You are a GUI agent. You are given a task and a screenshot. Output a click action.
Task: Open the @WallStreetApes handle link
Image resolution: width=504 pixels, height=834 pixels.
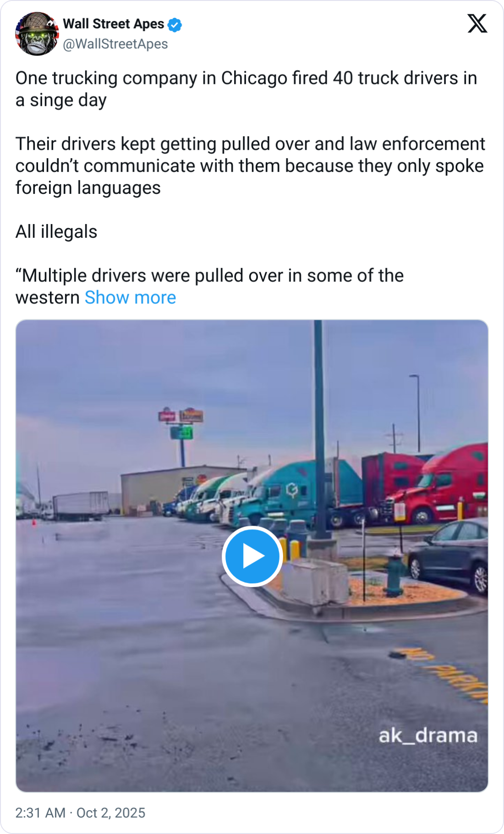coord(115,44)
